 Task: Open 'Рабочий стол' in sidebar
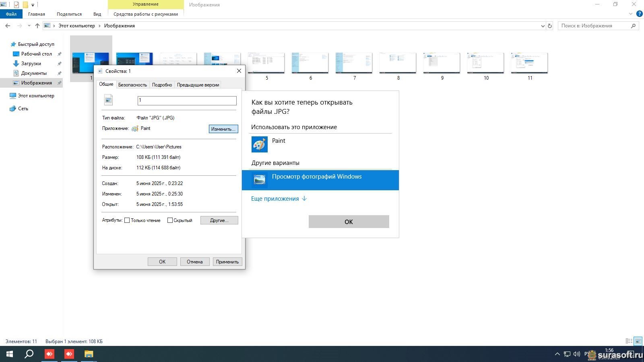tap(36, 54)
